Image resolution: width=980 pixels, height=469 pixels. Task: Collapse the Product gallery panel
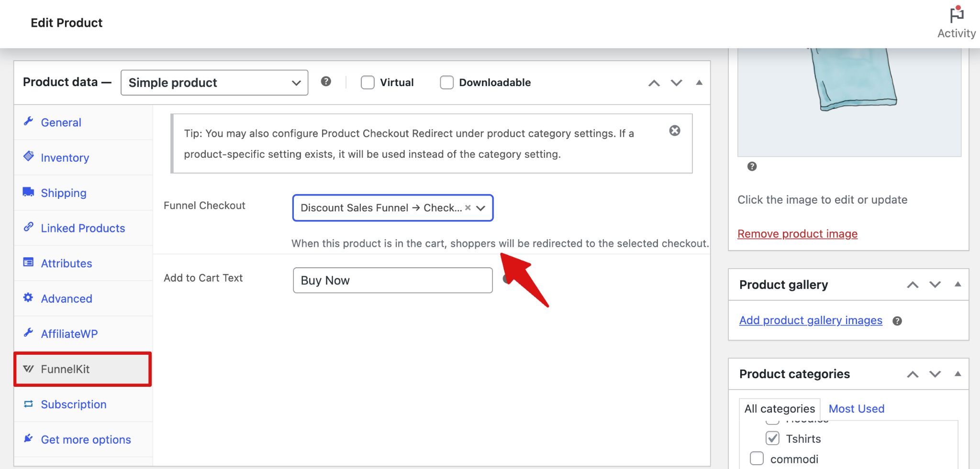click(958, 284)
